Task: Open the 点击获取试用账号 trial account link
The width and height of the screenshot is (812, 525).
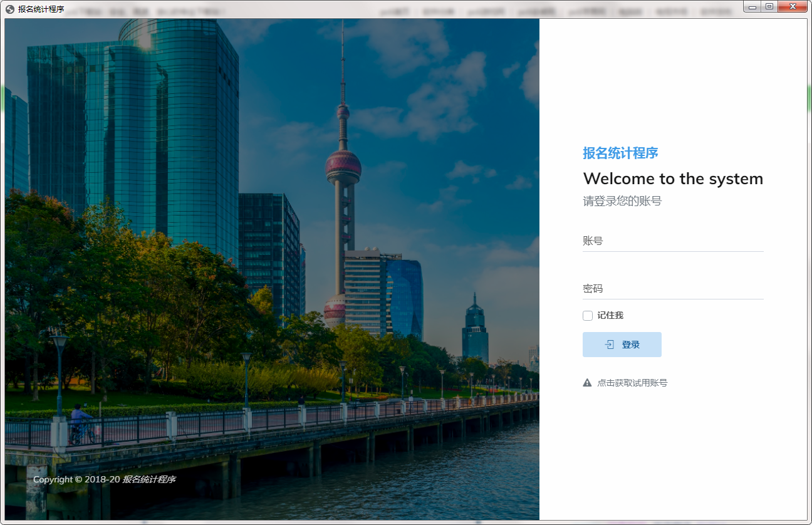Action: click(632, 383)
